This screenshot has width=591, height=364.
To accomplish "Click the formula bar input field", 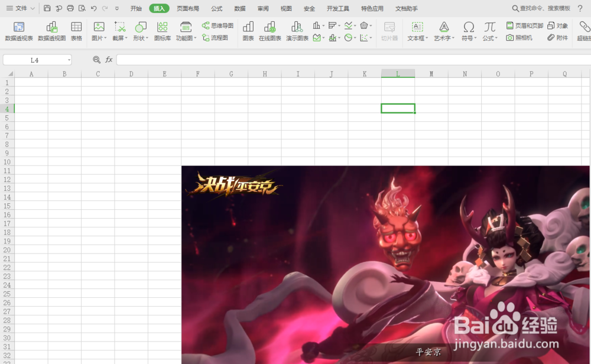I will click(x=353, y=60).
